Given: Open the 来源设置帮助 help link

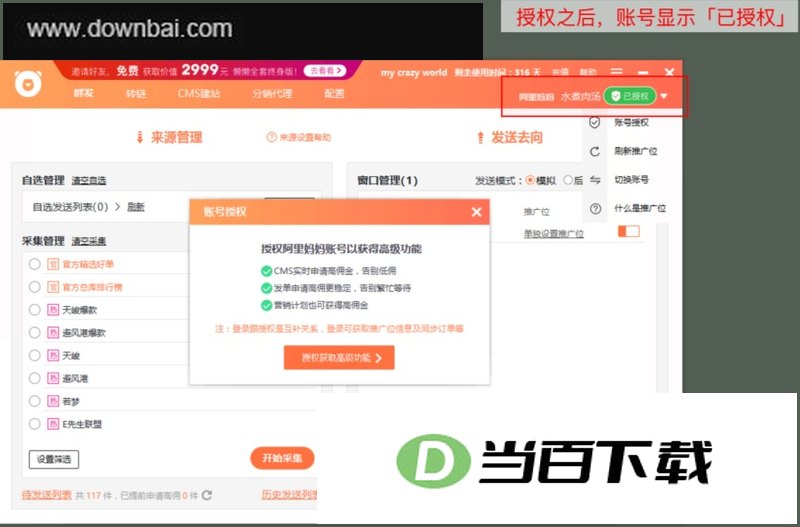Looking at the screenshot, I should pyautogui.click(x=299, y=137).
